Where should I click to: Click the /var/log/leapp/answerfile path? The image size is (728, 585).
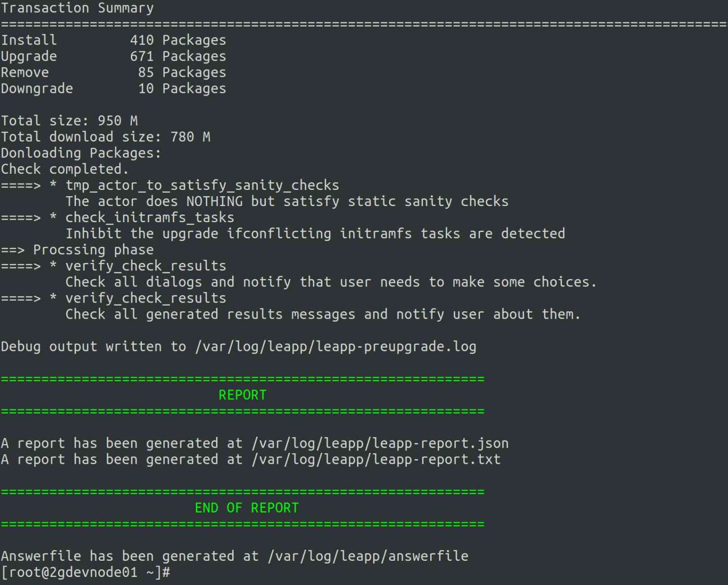pyautogui.click(x=368, y=556)
